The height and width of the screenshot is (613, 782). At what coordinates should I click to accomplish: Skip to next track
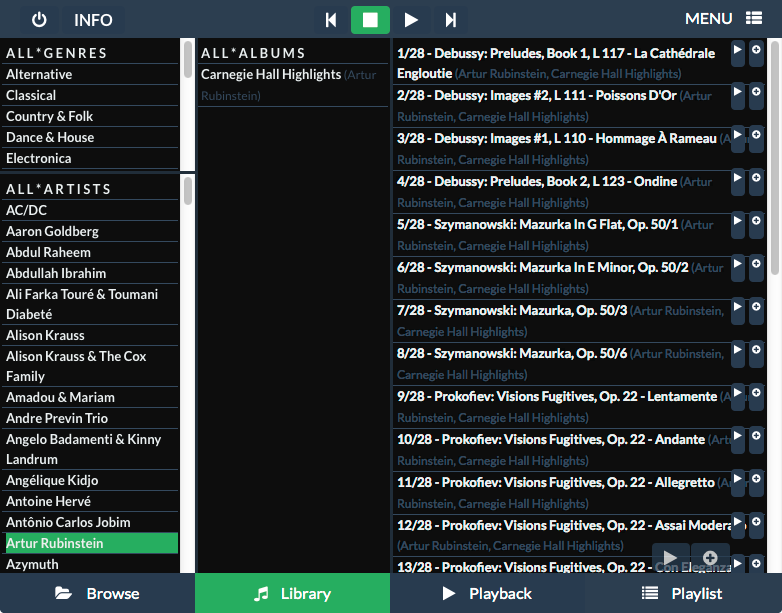click(450, 20)
